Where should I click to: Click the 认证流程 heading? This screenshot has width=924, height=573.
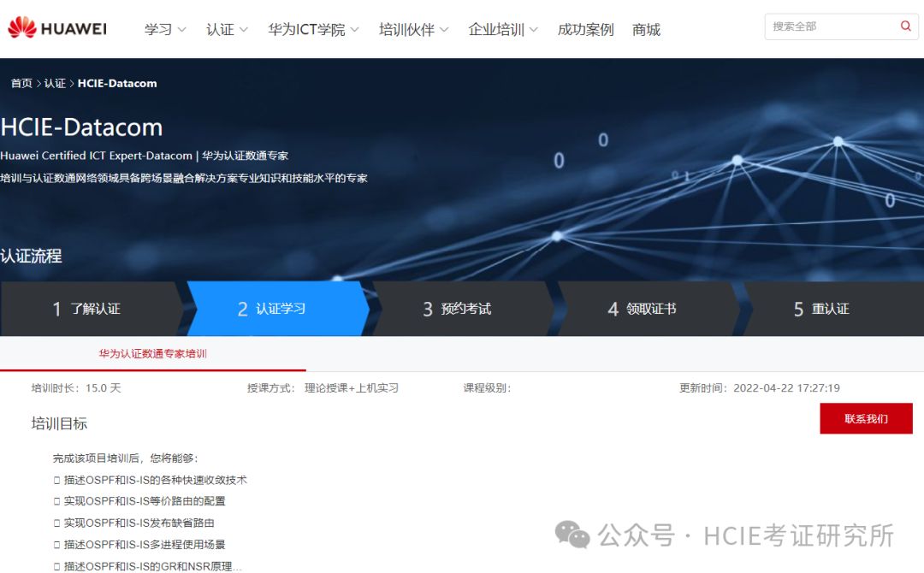pos(32,256)
